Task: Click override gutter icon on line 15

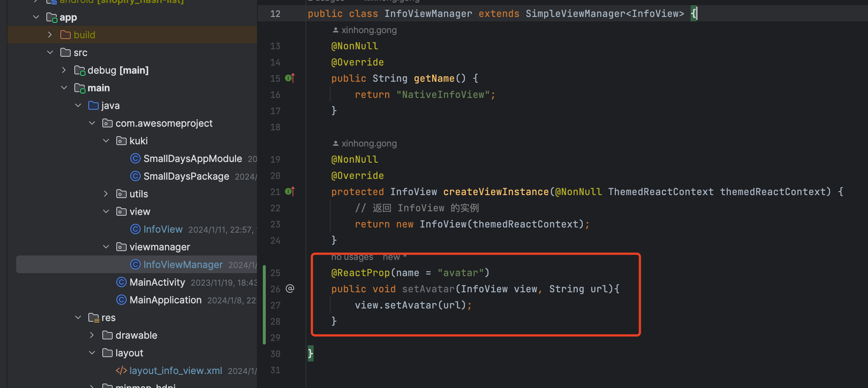Action: [x=290, y=78]
